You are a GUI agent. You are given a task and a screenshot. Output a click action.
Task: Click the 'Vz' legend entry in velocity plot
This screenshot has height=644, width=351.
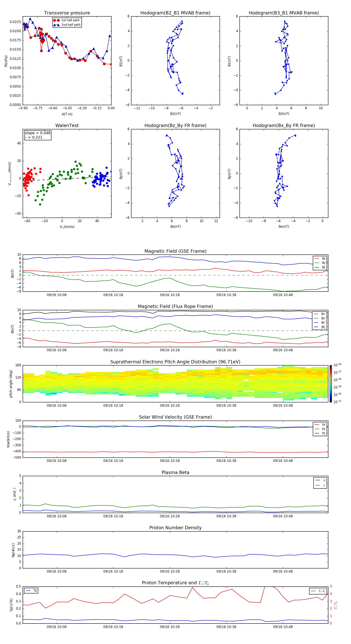pos(320,433)
